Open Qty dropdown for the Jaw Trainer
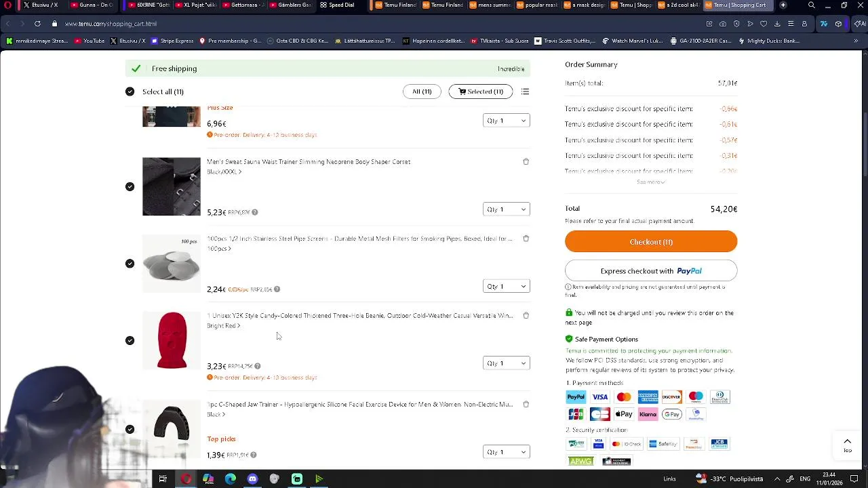The image size is (868, 488). (506, 452)
